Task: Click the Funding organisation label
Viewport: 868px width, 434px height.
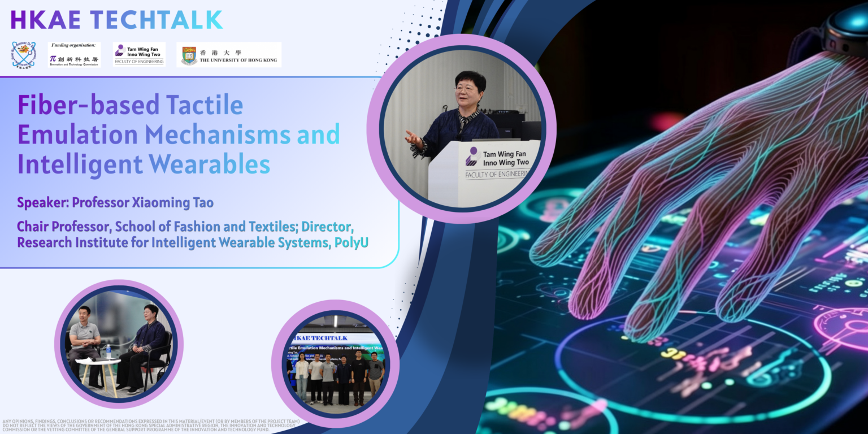Action: click(x=73, y=45)
